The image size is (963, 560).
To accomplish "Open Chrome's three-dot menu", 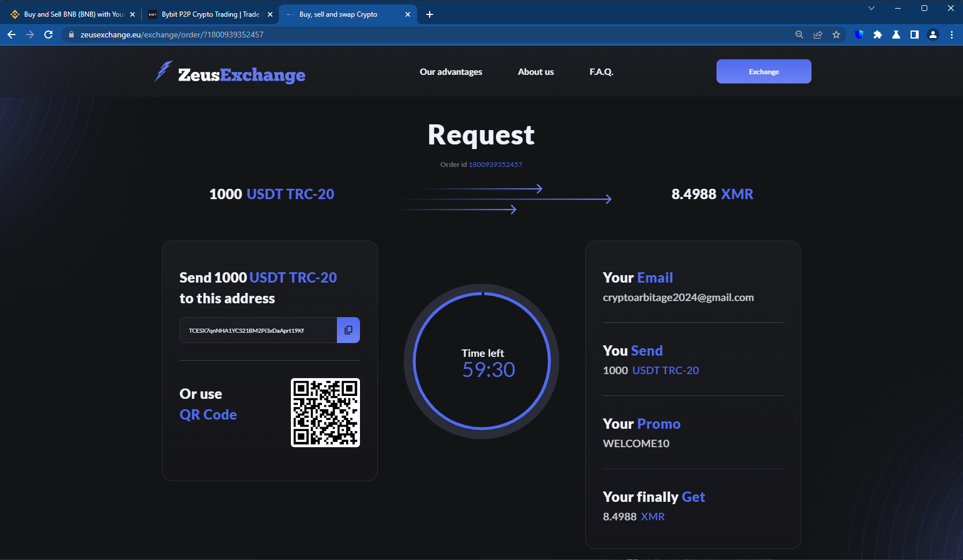I will pyautogui.click(x=952, y=35).
